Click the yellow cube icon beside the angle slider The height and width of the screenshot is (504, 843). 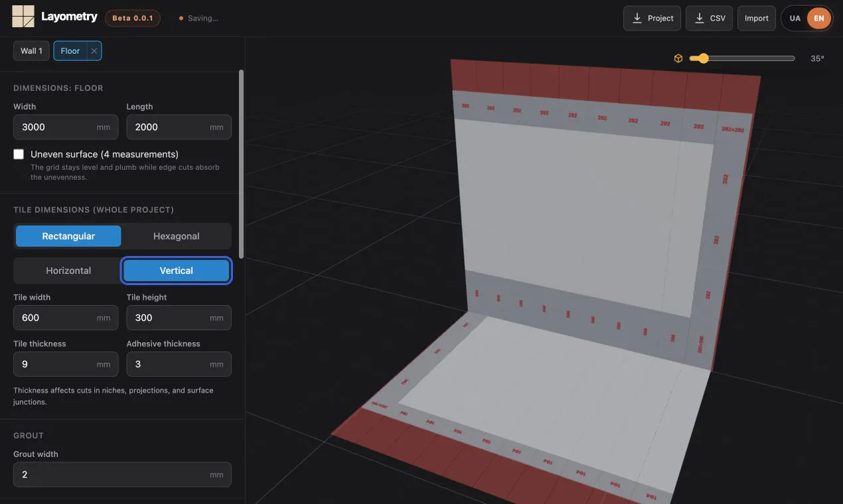pyautogui.click(x=678, y=58)
